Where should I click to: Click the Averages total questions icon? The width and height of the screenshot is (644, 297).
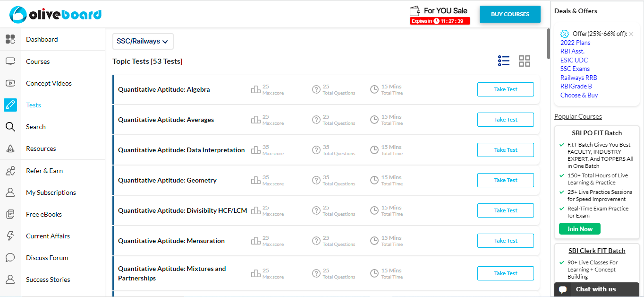(316, 120)
